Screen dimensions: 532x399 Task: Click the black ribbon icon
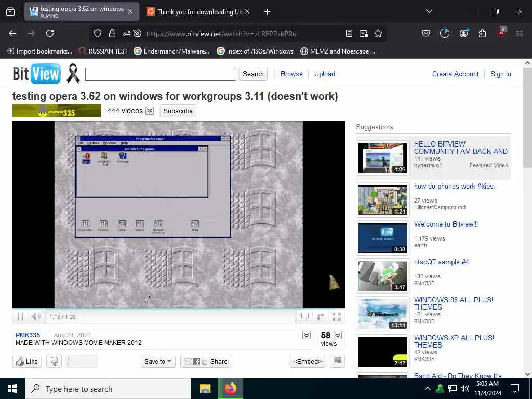(x=73, y=73)
